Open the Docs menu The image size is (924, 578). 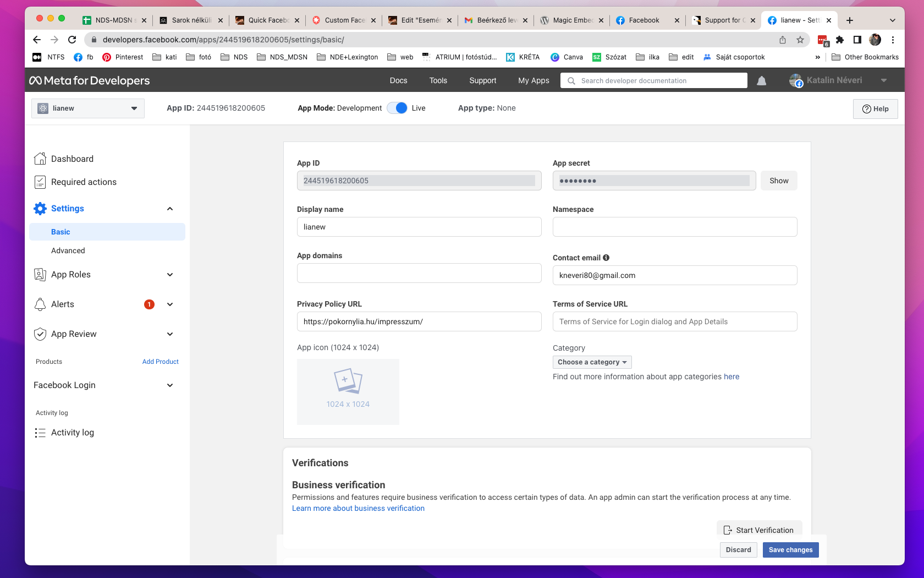pos(399,80)
